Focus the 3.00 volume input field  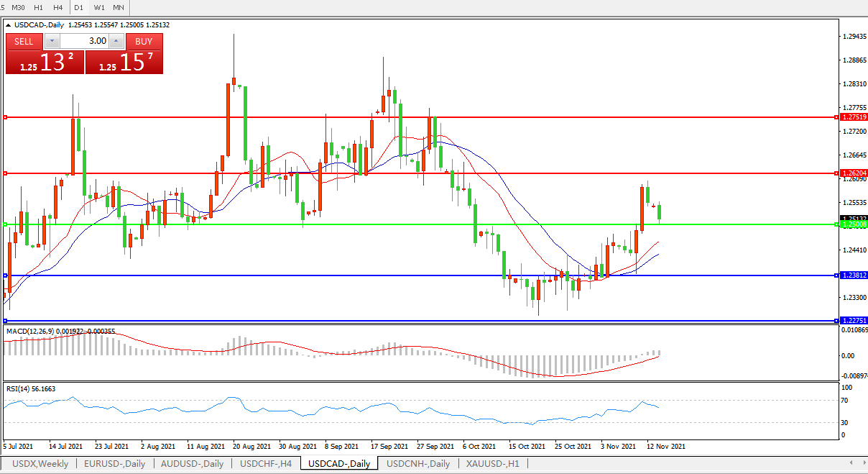83,41
